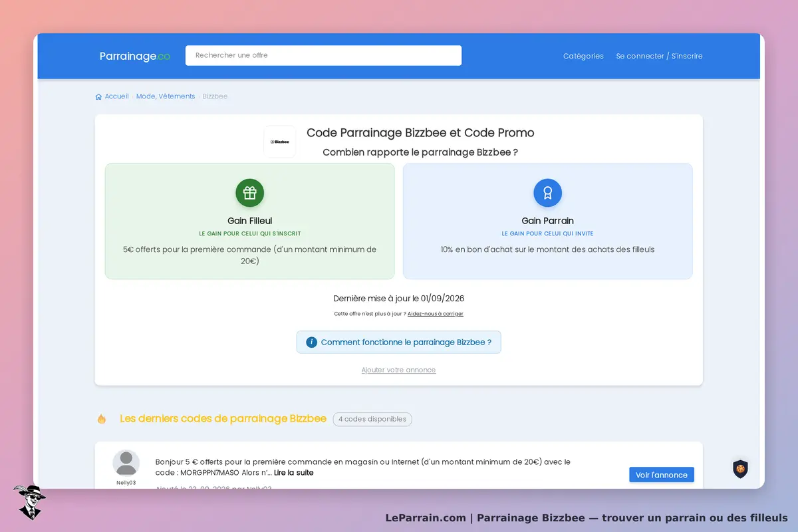Screen dimensions: 798x532
Task: Focus the 'Rechercher une offre' search field
Action: pyautogui.click(x=323, y=55)
